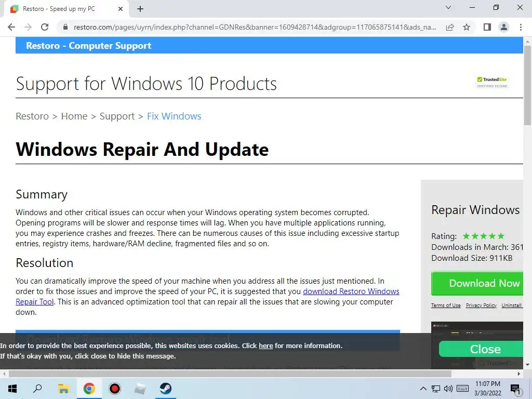This screenshot has height=399, width=532.
Task: Click the scroll down arrow
Action: [527, 365]
